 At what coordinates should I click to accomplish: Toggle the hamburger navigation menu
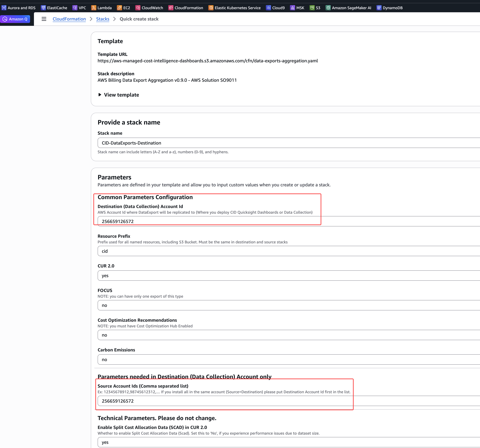[44, 19]
